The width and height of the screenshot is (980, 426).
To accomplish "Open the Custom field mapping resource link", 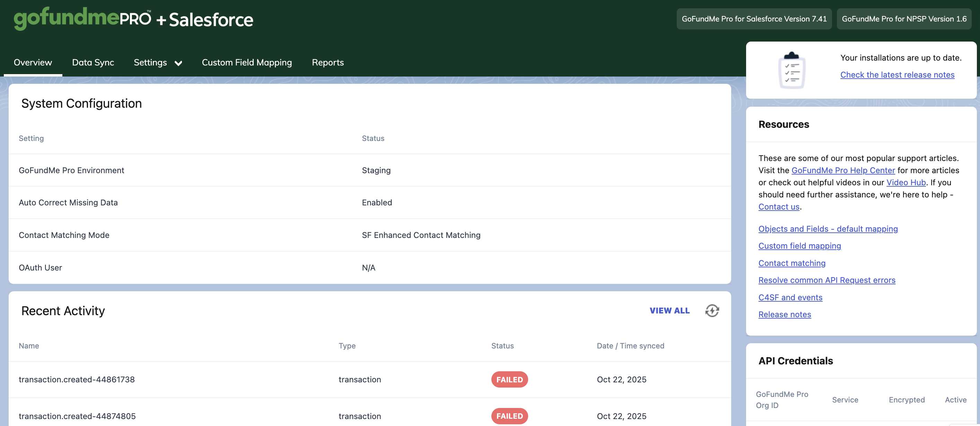I will coord(799,246).
